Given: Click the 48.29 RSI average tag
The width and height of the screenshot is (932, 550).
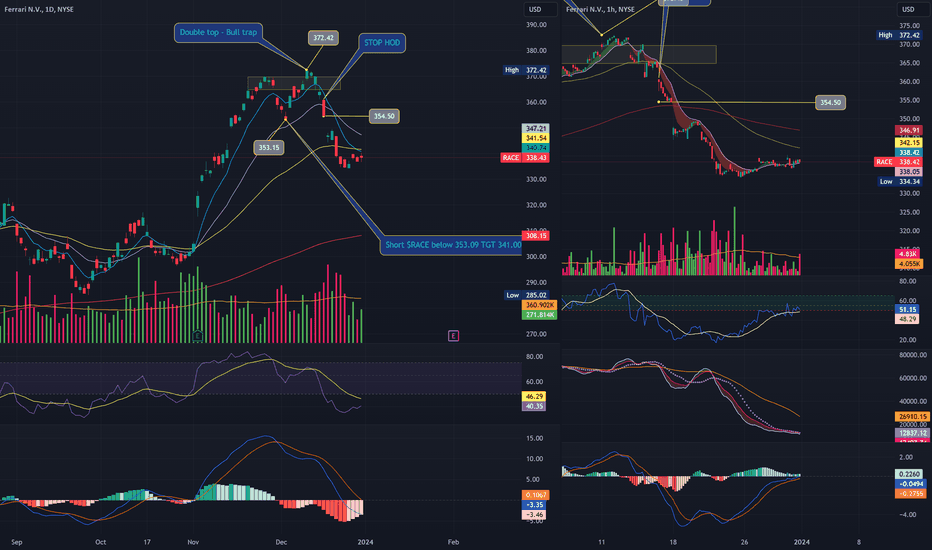Looking at the screenshot, I should click(907, 319).
